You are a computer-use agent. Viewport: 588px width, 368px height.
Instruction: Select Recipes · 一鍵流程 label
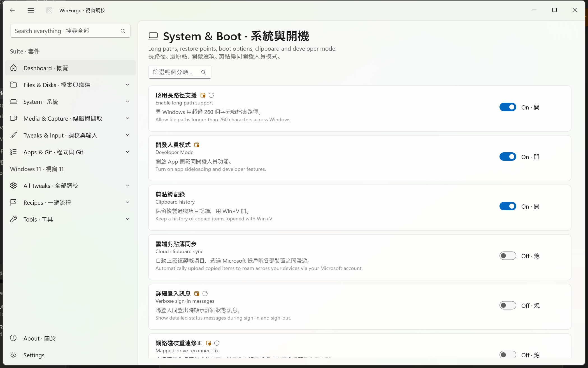tap(47, 202)
